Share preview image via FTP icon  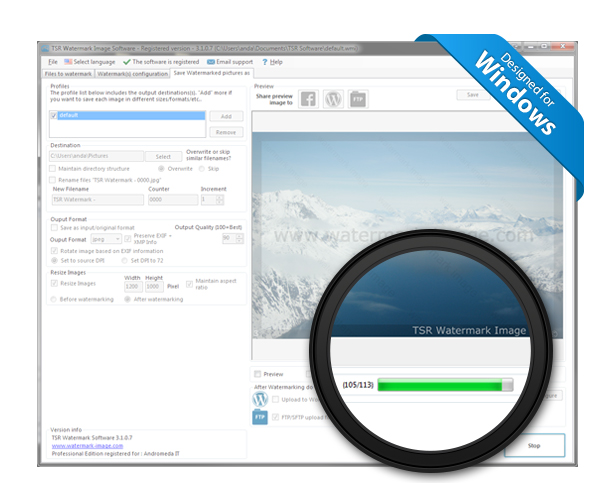click(x=358, y=99)
